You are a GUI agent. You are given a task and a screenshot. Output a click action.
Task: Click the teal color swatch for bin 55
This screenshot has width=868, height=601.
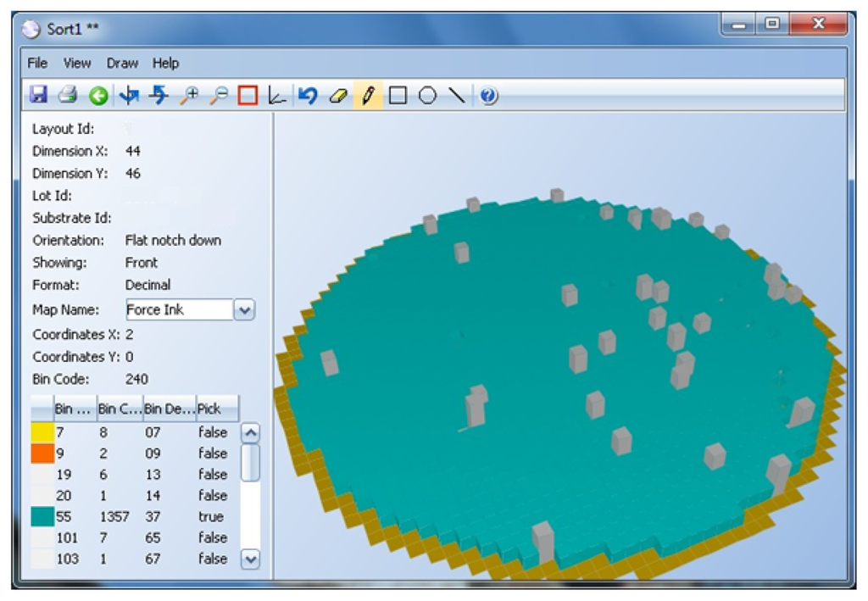(42, 516)
